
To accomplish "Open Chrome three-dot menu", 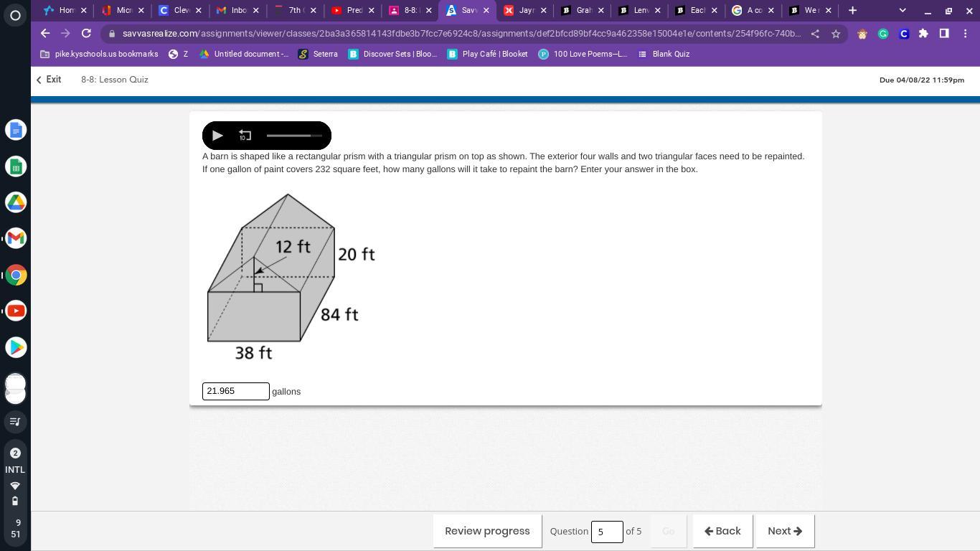I will pos(965,34).
